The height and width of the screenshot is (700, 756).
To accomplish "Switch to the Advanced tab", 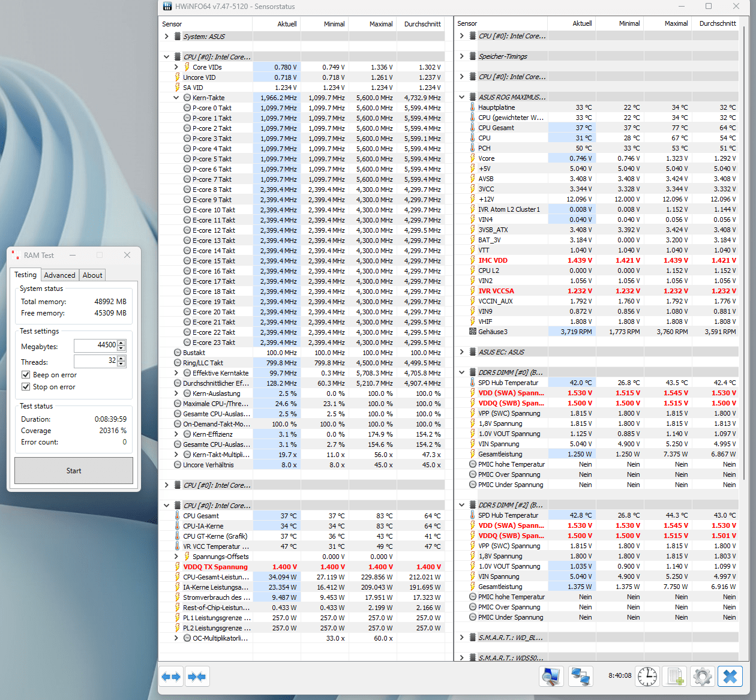I will [x=60, y=275].
